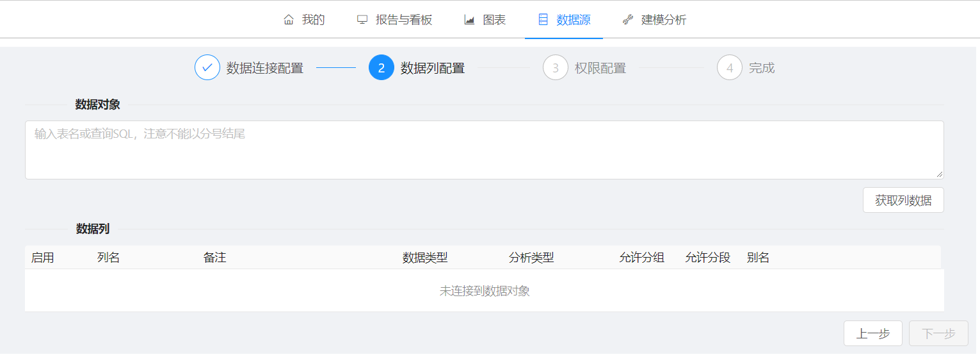Click the 允许分组 column header
Viewport: 980px width, 357px height.
click(641, 258)
